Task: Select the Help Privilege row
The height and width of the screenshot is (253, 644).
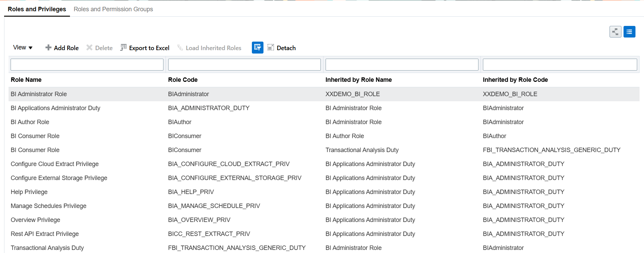Action: [x=29, y=192]
